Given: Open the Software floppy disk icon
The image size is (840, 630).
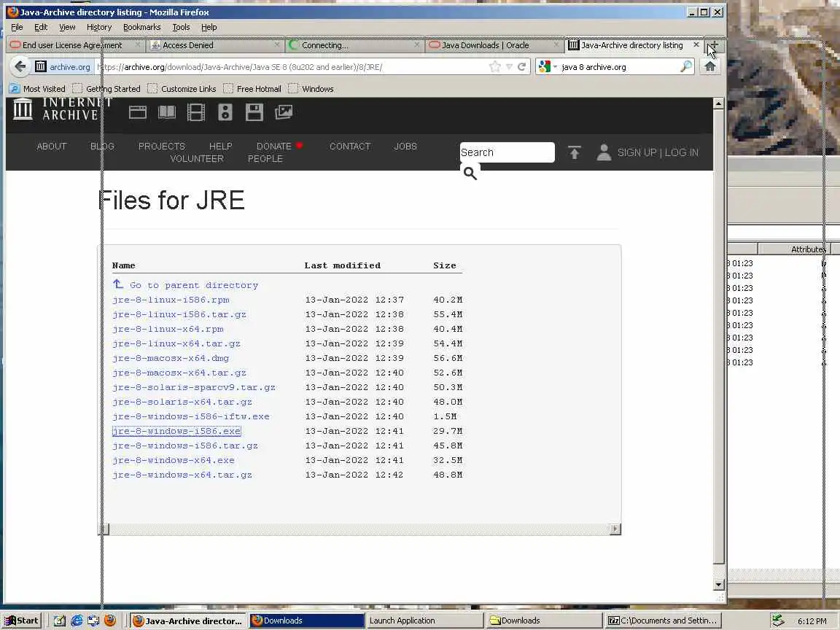Looking at the screenshot, I should pos(254,112).
